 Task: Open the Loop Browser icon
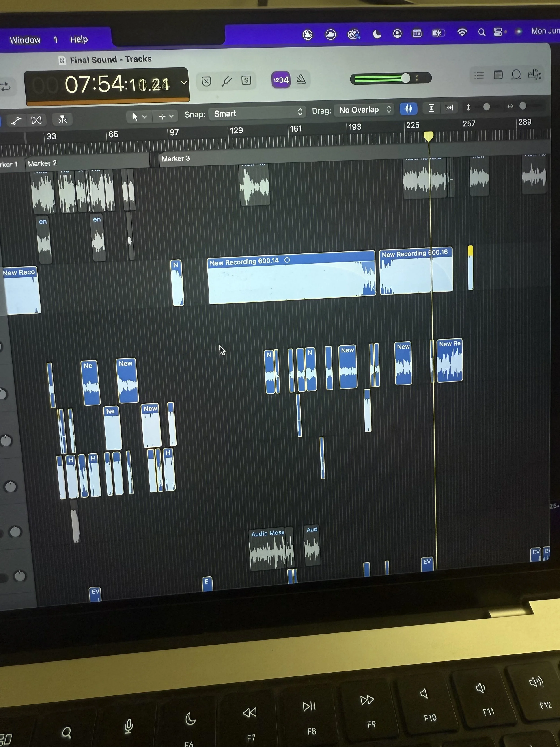click(516, 74)
